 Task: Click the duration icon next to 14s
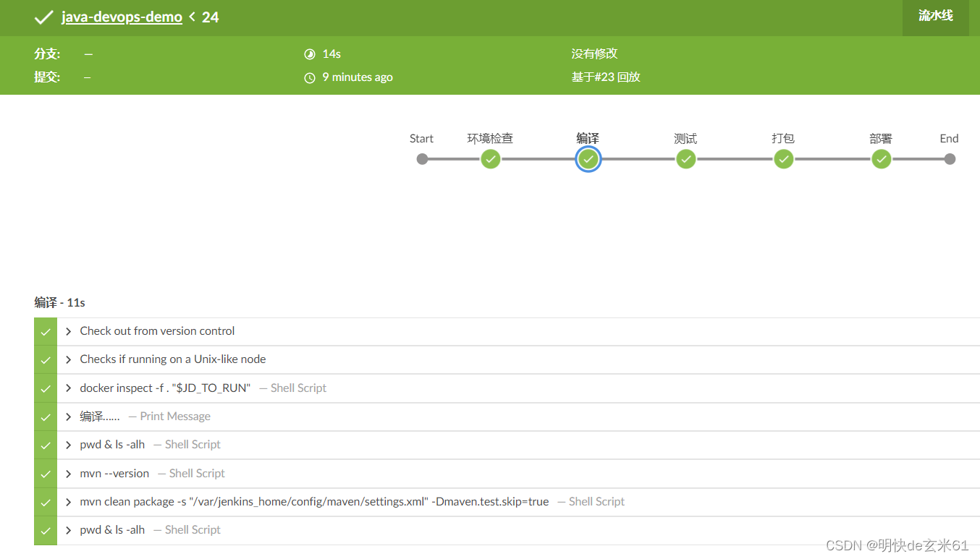pos(310,54)
